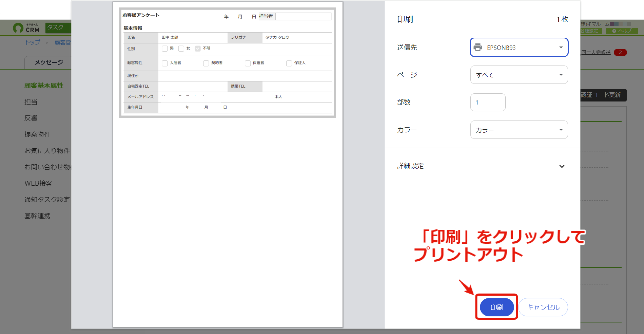Open the タスク tab in CRM header
Screen dimensions: 644x334
point(58,27)
